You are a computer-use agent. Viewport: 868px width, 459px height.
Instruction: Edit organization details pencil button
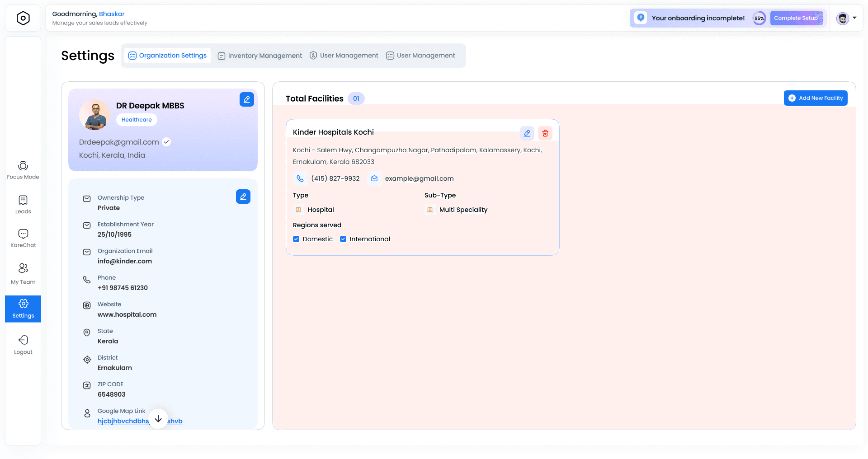[243, 197]
